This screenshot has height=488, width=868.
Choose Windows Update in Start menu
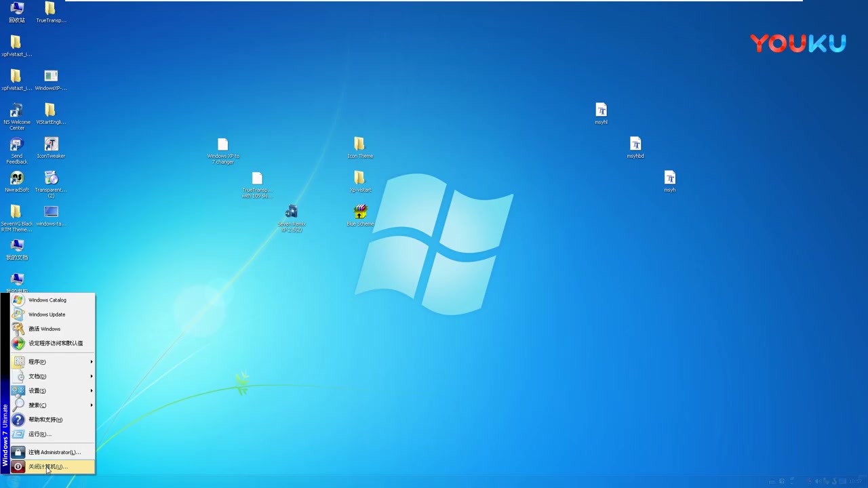(52, 314)
